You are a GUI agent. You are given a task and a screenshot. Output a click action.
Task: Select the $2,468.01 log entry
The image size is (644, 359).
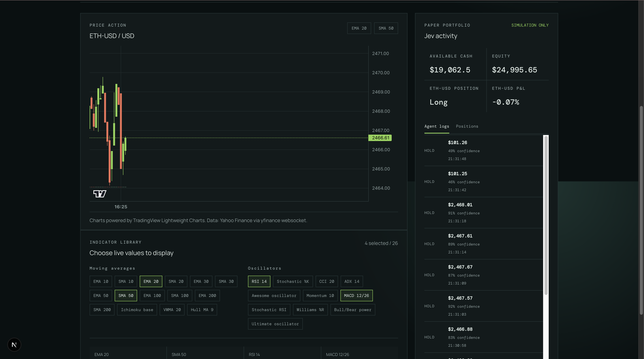click(484, 212)
